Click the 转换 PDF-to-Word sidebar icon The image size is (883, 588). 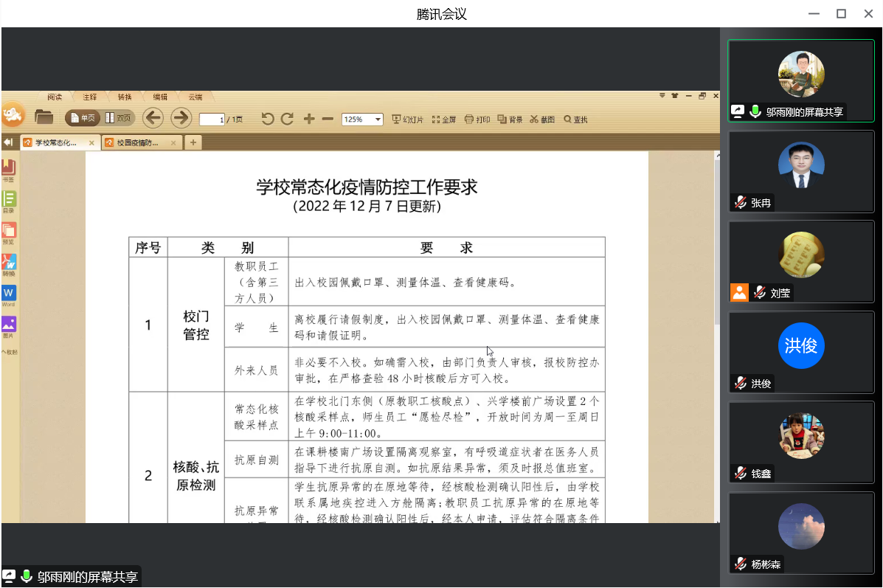click(8, 264)
